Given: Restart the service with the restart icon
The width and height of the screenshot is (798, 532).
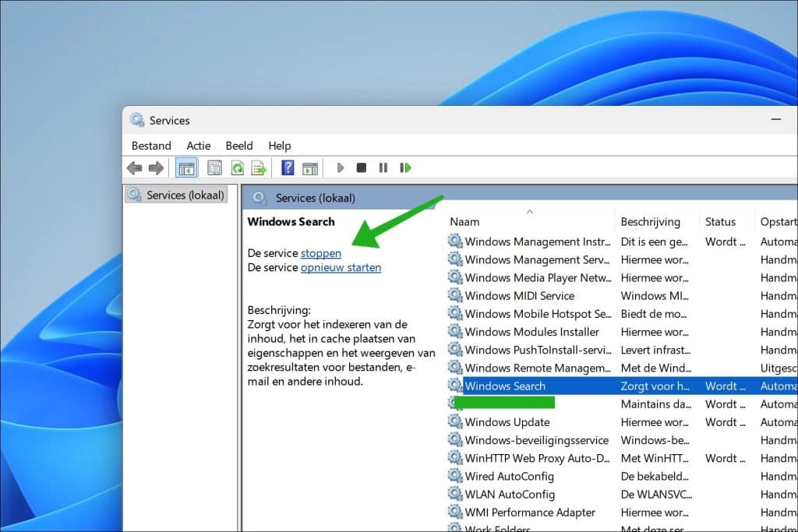Looking at the screenshot, I should pos(404,167).
